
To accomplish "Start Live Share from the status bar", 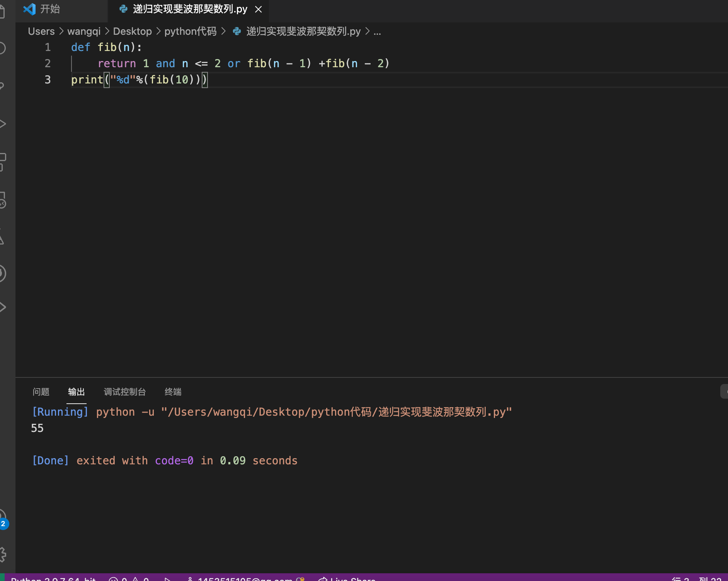I will [x=347, y=578].
